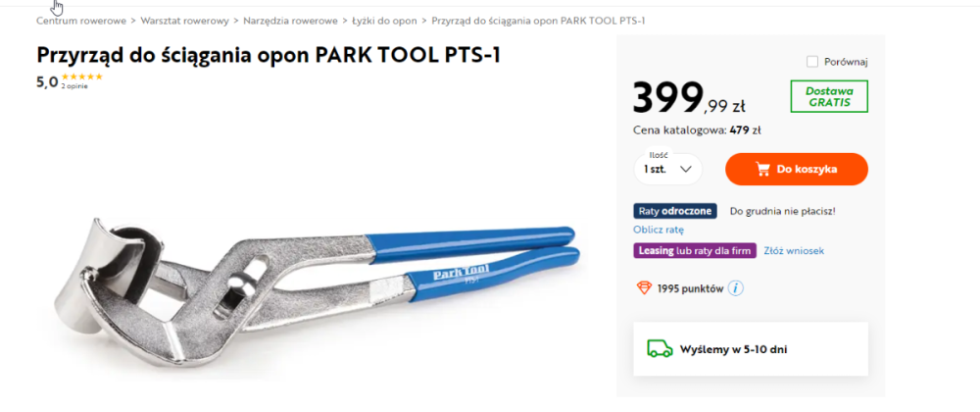Click the Oblicz ratę link
Image resolution: width=980 pixels, height=412 pixels.
[x=657, y=230]
